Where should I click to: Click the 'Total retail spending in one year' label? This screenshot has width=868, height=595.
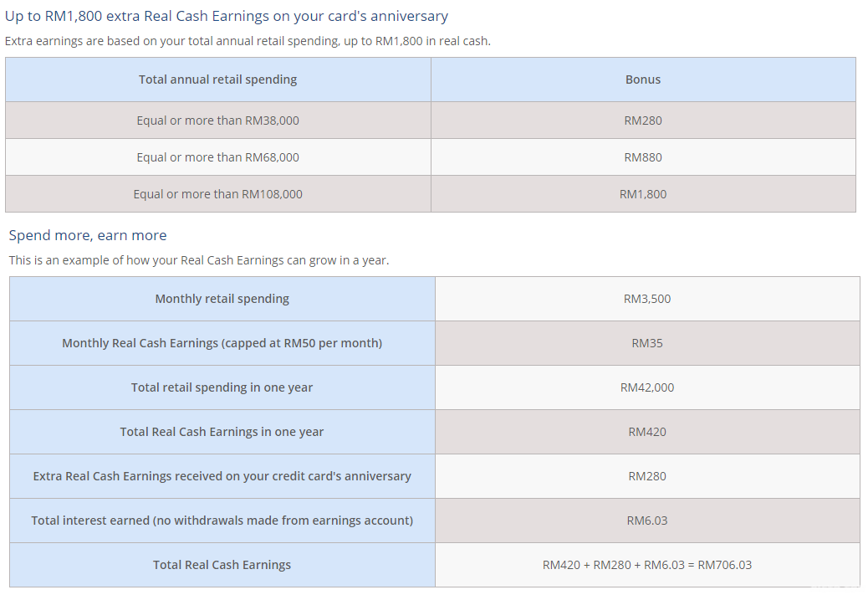point(222,387)
